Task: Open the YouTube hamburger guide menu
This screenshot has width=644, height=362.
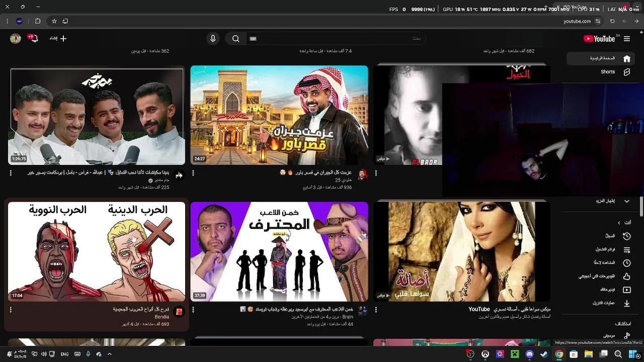Action: click(x=627, y=39)
